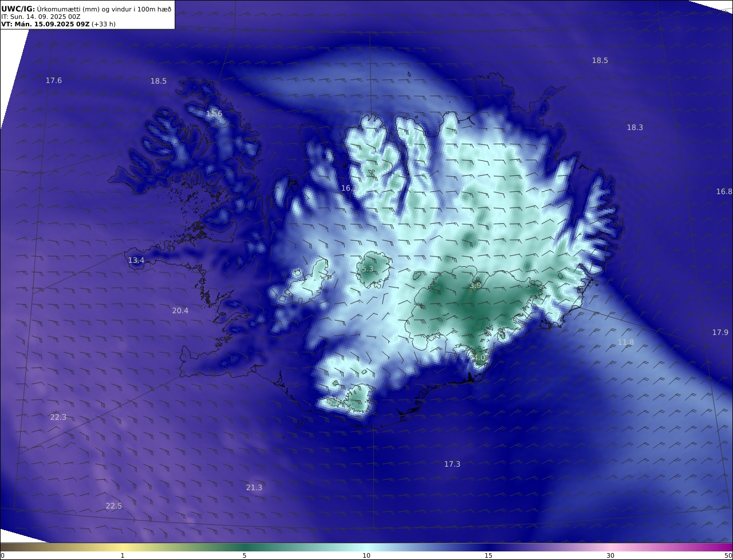Viewport: 733px width, 560px height.
Task: Click the colorbar tick label 50
Action: pyautogui.click(x=728, y=555)
